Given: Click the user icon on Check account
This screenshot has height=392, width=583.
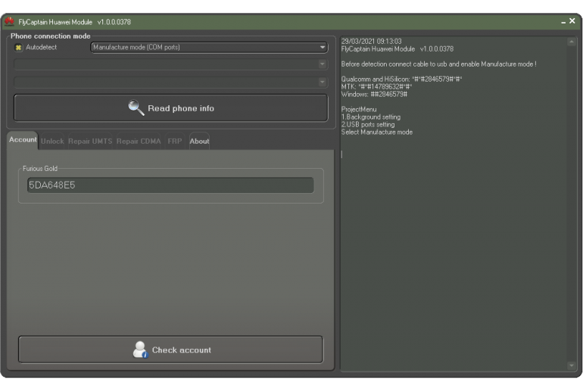Looking at the screenshot, I should coord(140,350).
